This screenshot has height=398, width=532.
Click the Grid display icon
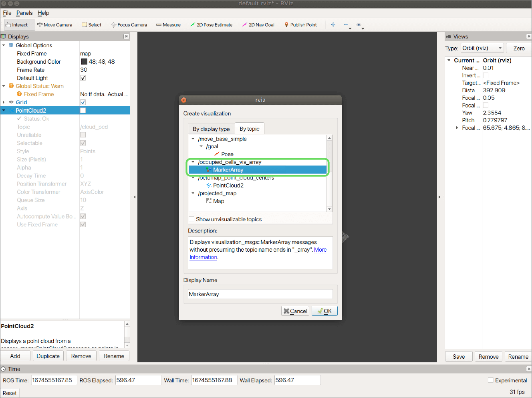pyautogui.click(x=11, y=102)
